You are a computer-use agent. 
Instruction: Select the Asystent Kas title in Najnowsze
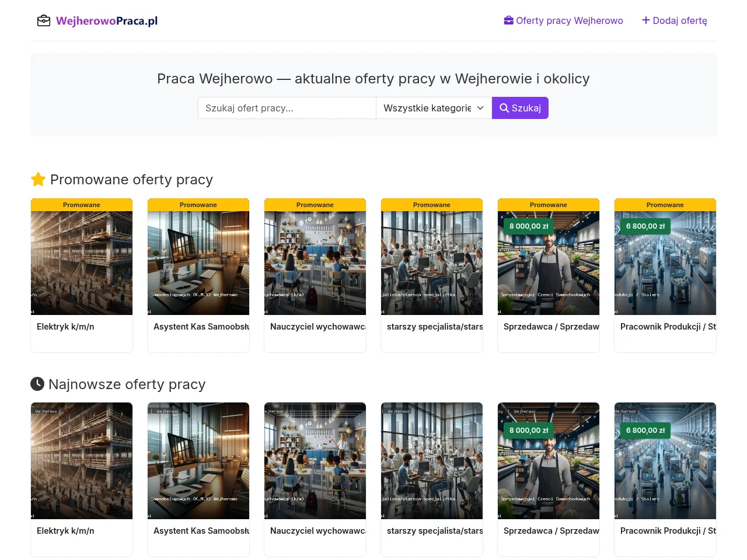tap(201, 531)
